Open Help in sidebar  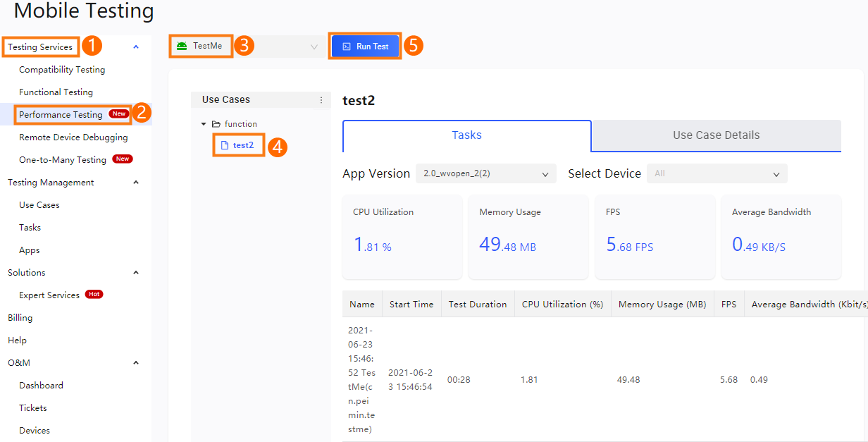tap(17, 340)
